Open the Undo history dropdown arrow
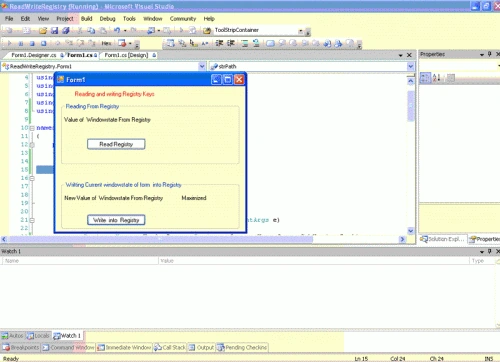This screenshot has height=362, width=500. [125, 31]
